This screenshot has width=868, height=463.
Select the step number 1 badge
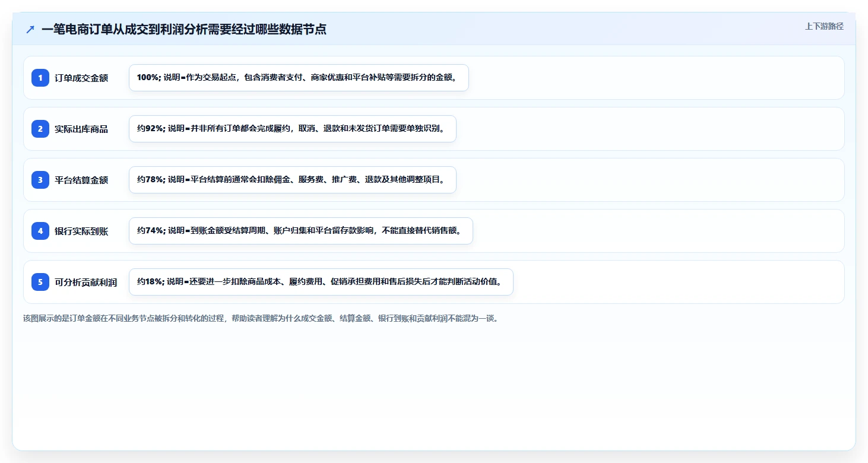(40, 78)
